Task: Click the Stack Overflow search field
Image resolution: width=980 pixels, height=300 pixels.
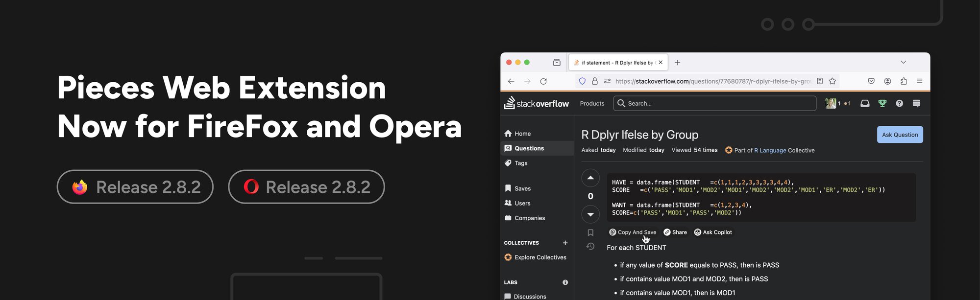Action: point(715,103)
